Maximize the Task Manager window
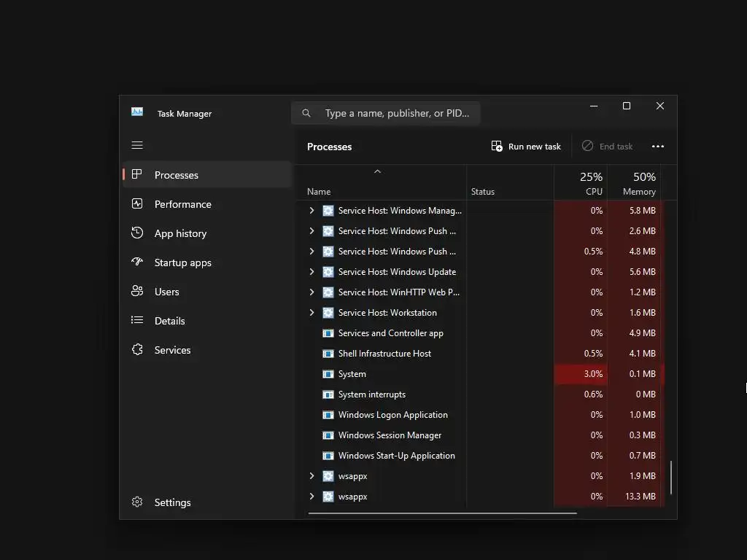 [627, 106]
